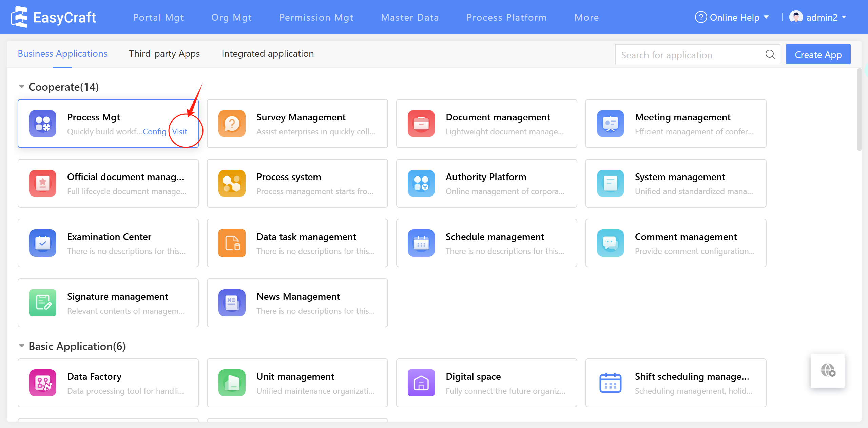Click the Document management briefcase icon
The image size is (868, 428).
(x=421, y=124)
